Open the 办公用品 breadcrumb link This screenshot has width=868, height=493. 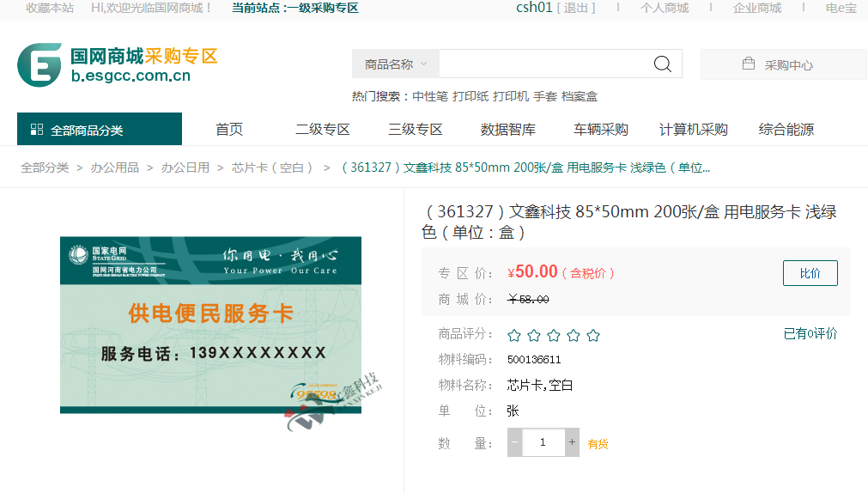click(115, 167)
